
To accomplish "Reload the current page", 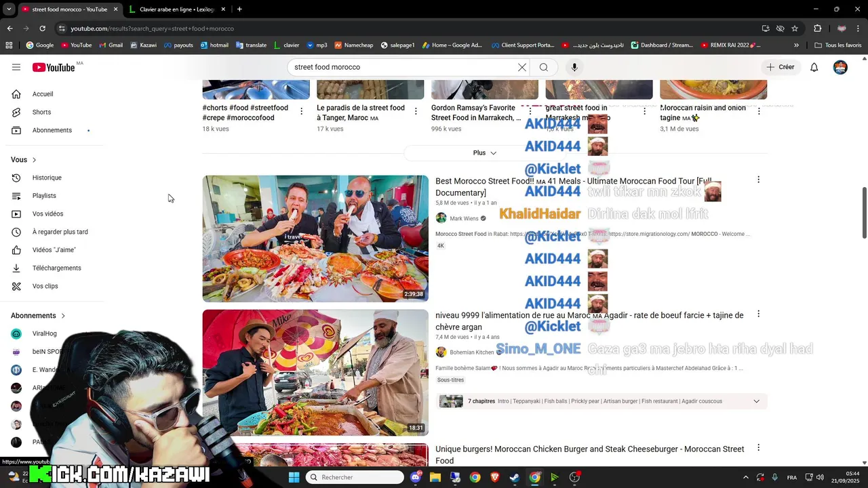I will [x=42, y=28].
